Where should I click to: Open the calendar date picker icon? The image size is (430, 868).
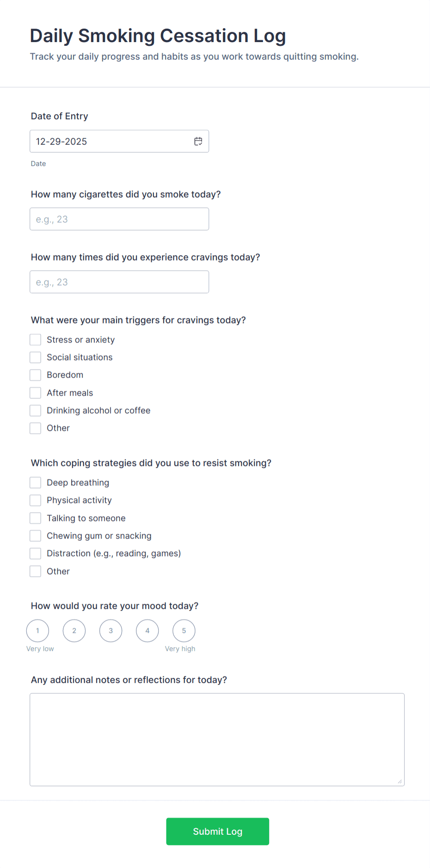tap(198, 141)
